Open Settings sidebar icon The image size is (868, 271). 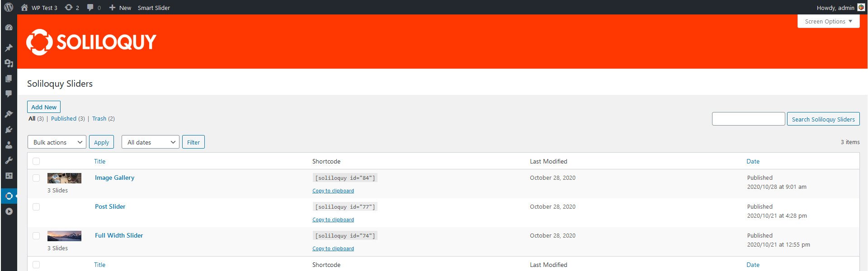(9, 176)
